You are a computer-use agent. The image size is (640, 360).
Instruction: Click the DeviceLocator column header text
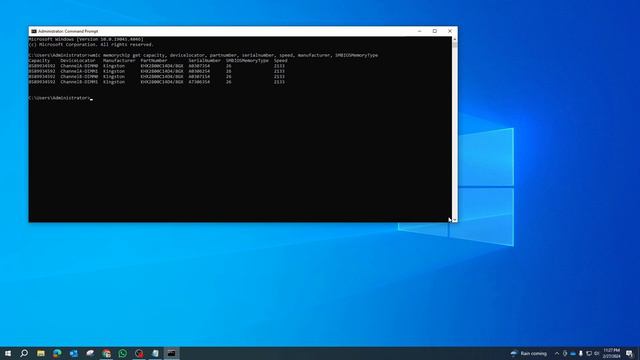[78, 60]
